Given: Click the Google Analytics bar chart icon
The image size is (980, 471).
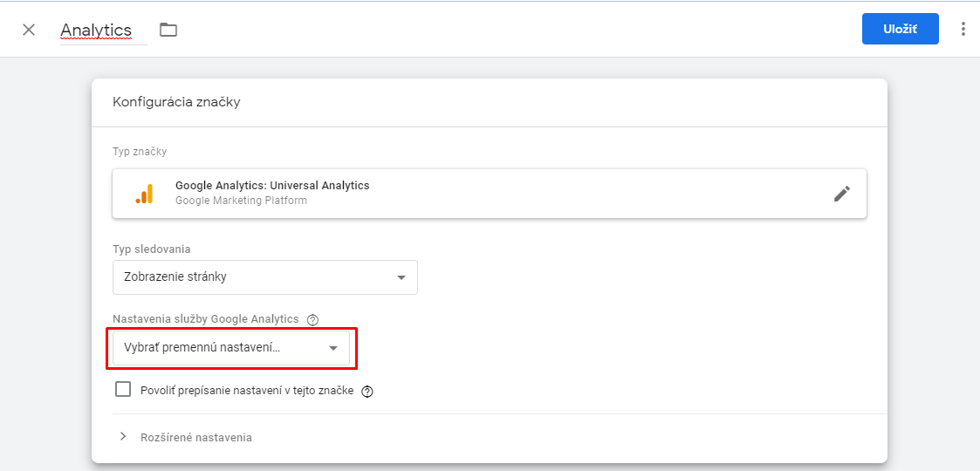Looking at the screenshot, I should (x=144, y=194).
